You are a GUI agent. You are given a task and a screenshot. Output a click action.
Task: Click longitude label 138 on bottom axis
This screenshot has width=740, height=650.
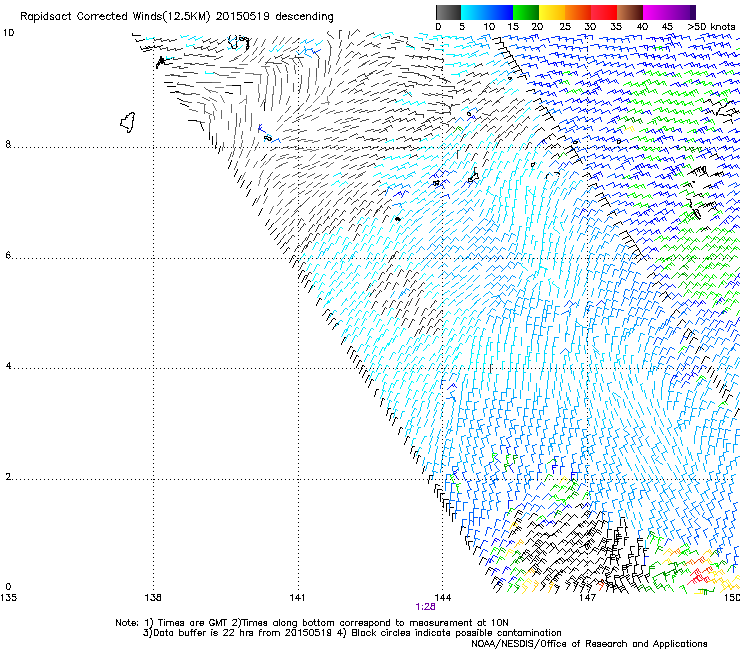point(153,598)
